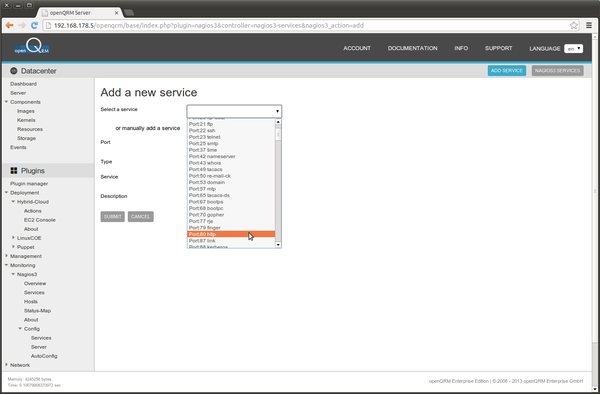Select Port:25 smtp in the list
This screenshot has height=394, width=600.
point(231,143)
